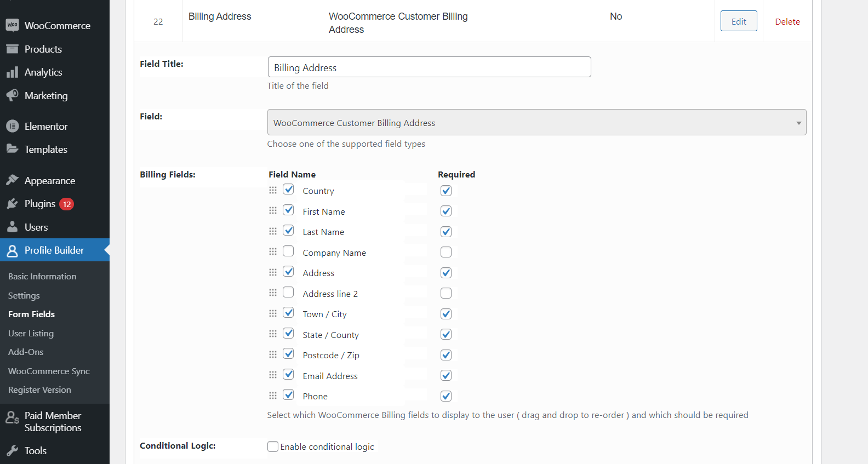
Task: Toggle Enable conditional logic checkbox
Action: [x=273, y=446]
